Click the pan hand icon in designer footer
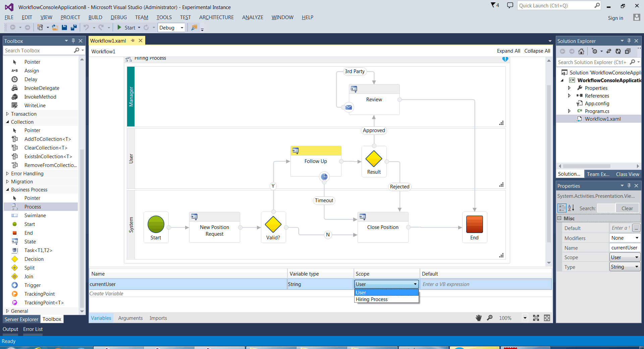Viewport: 644px width, 349px height. point(479,318)
